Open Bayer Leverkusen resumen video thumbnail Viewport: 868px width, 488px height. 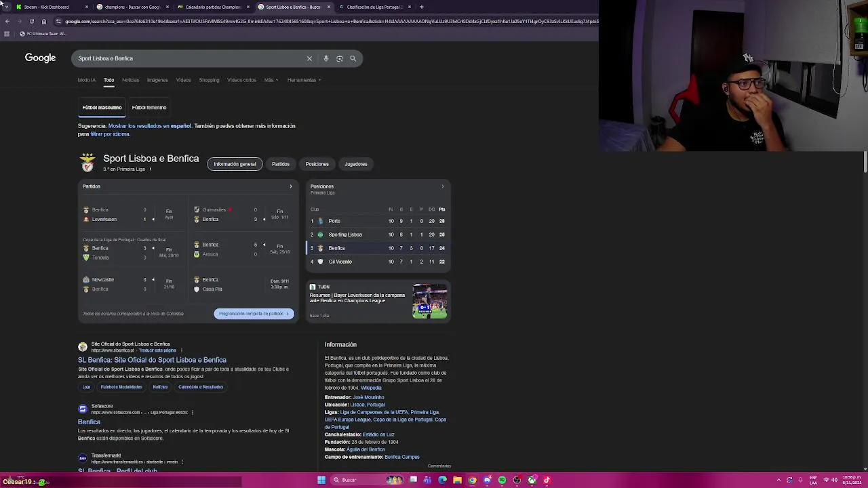(430, 302)
